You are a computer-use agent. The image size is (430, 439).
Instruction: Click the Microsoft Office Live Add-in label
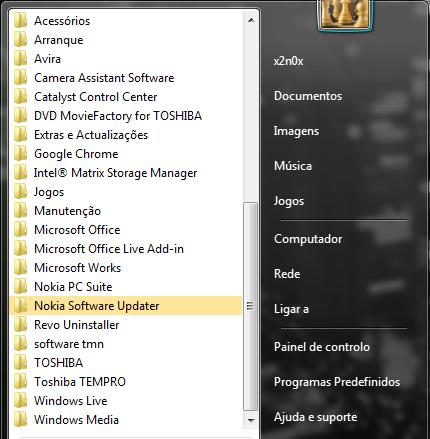click(x=109, y=249)
